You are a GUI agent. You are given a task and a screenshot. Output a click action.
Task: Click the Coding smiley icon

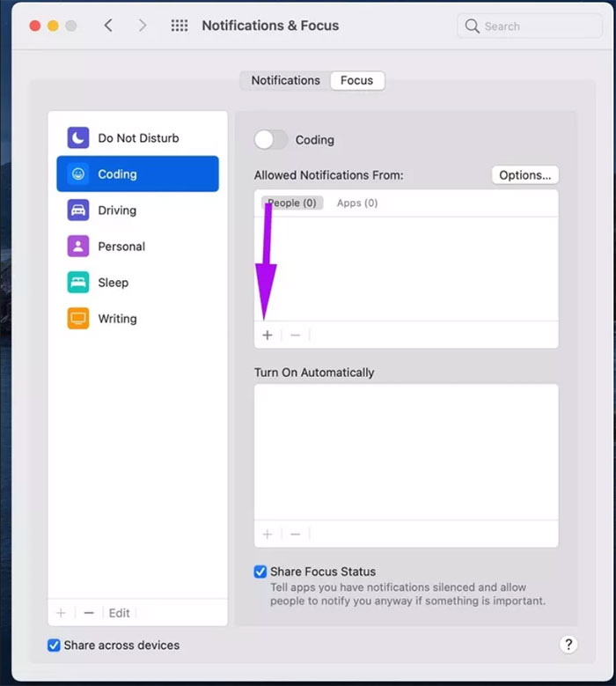tap(78, 174)
